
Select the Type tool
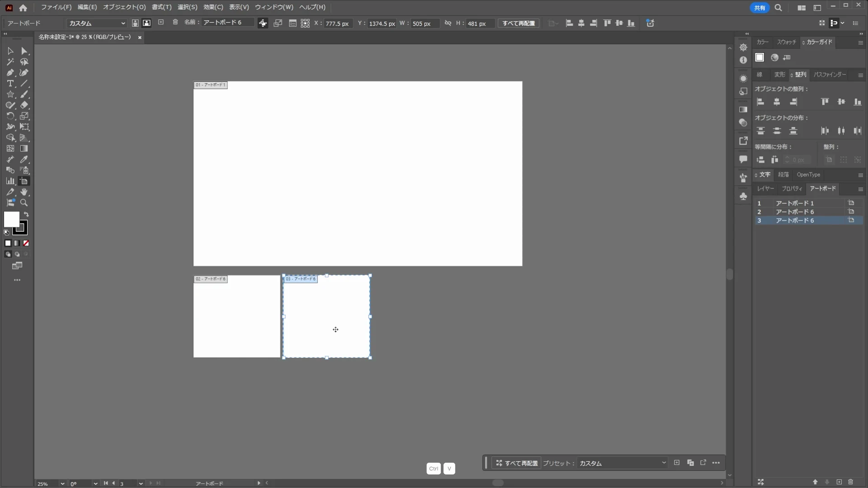[x=10, y=84]
